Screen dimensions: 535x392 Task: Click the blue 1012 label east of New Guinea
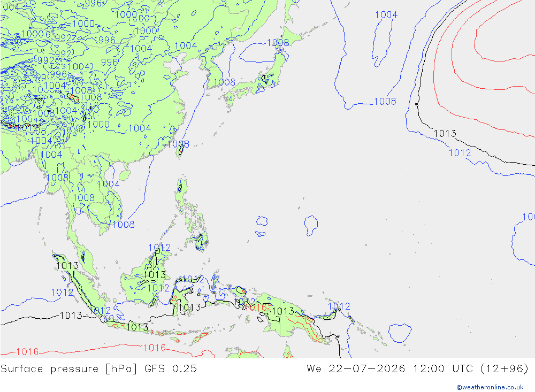(x=339, y=306)
